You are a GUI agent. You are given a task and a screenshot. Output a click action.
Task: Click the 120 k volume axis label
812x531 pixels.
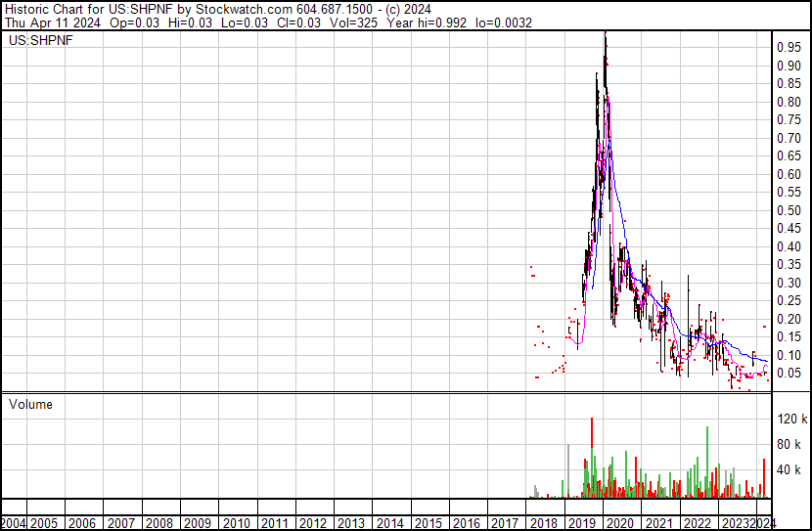[791, 419]
